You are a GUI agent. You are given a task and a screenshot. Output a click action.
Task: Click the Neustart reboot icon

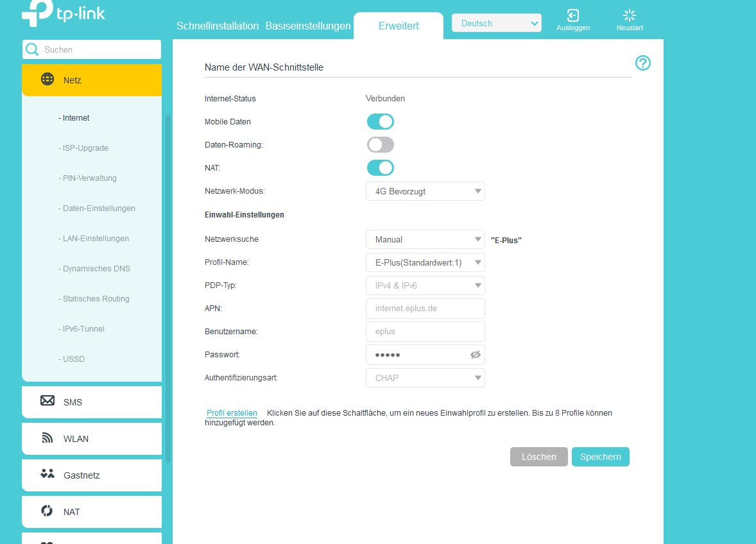(x=629, y=15)
